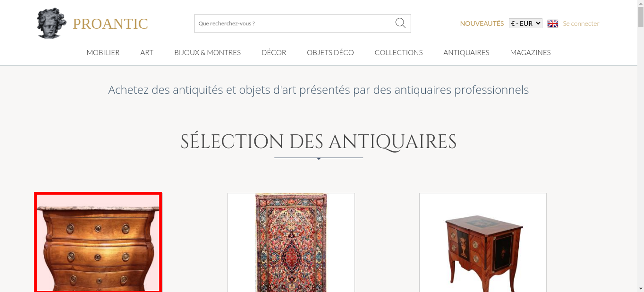Click the Se connecter link
The width and height of the screenshot is (644, 292).
(581, 23)
